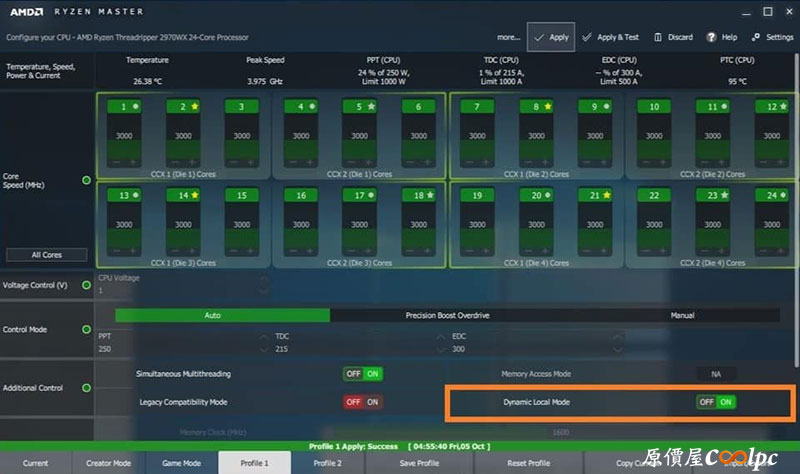Click the dot marker on core 11
800x474 pixels.
coord(724,106)
